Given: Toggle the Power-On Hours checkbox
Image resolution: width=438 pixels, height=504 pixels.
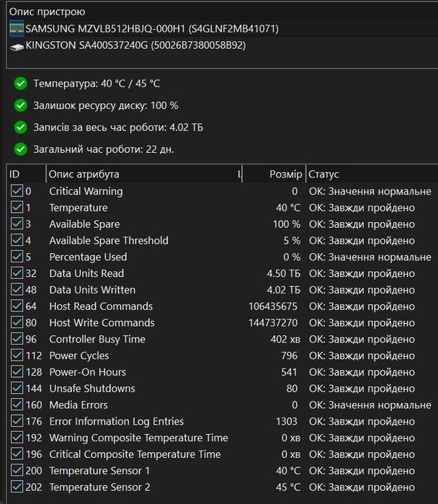Looking at the screenshot, I should (17, 372).
